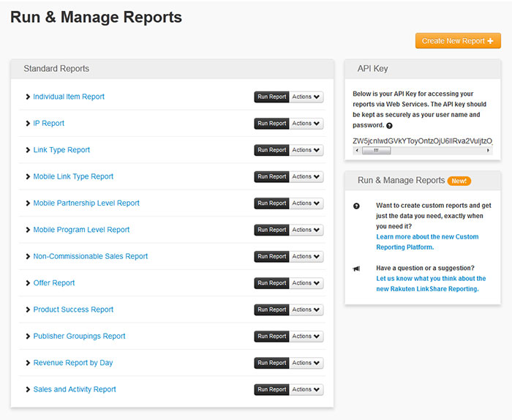This screenshot has width=512, height=420.
Task: Open the Mobile Link Type Report link
Action: (x=73, y=176)
